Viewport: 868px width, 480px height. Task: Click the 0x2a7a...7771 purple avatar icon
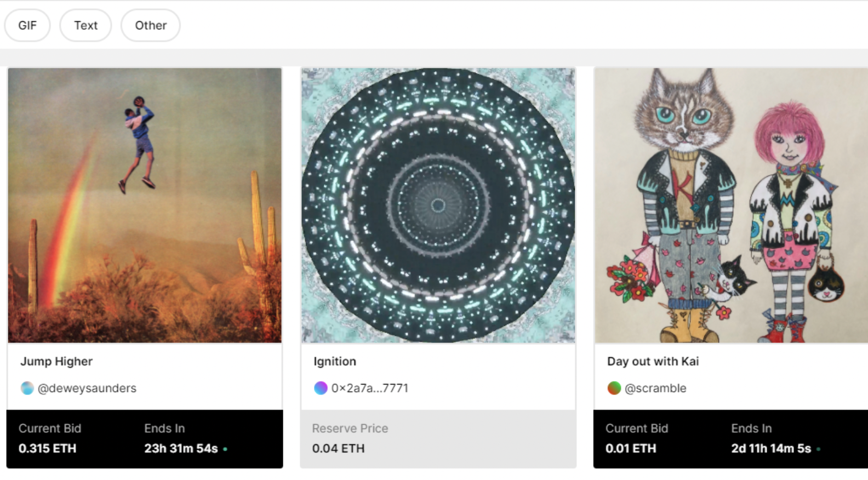[x=321, y=388]
